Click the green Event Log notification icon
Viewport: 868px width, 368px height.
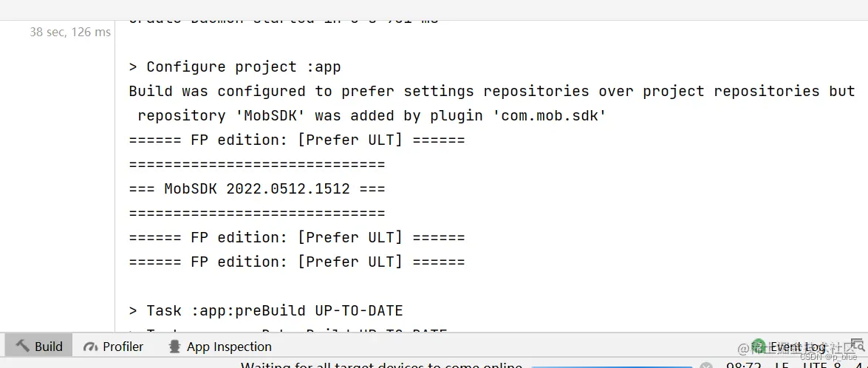758,346
